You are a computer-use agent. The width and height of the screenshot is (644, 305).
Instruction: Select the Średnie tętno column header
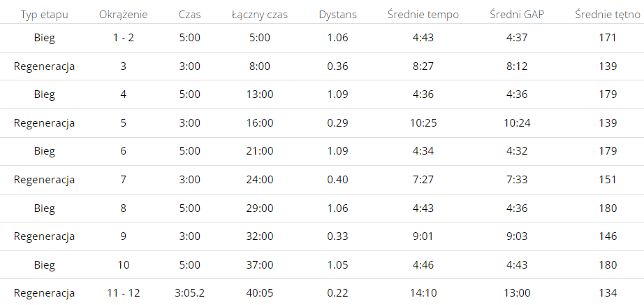click(608, 15)
